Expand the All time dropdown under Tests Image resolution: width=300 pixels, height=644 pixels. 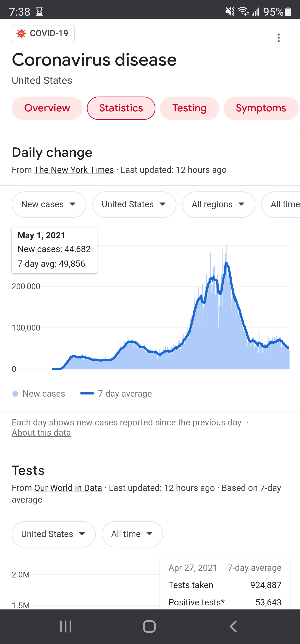click(x=132, y=534)
